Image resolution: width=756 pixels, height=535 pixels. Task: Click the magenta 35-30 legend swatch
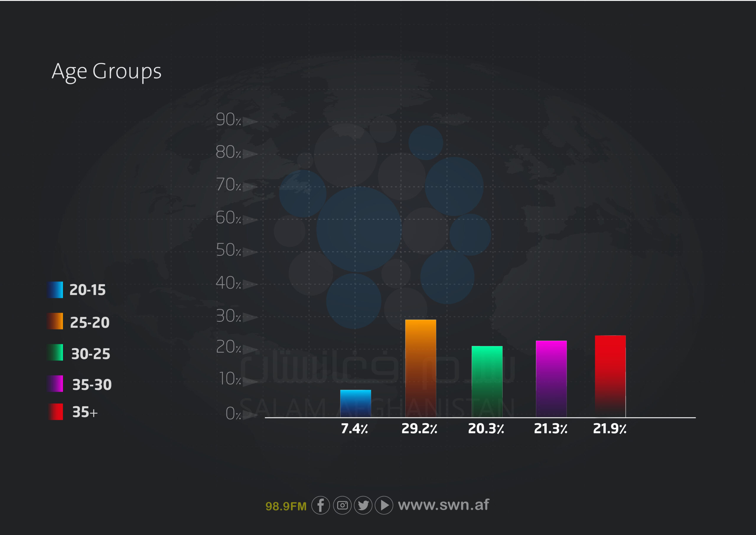coord(55,383)
